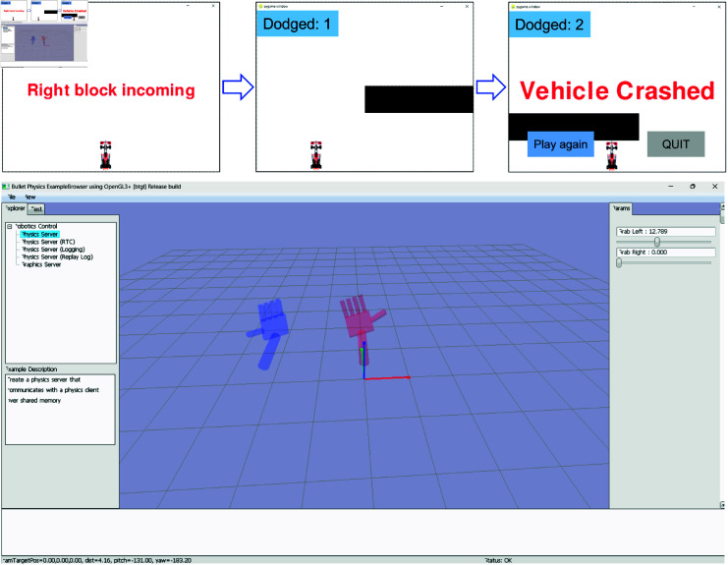The height and width of the screenshot is (565, 728).
Task: Open the View menu
Action: pyautogui.click(x=29, y=197)
